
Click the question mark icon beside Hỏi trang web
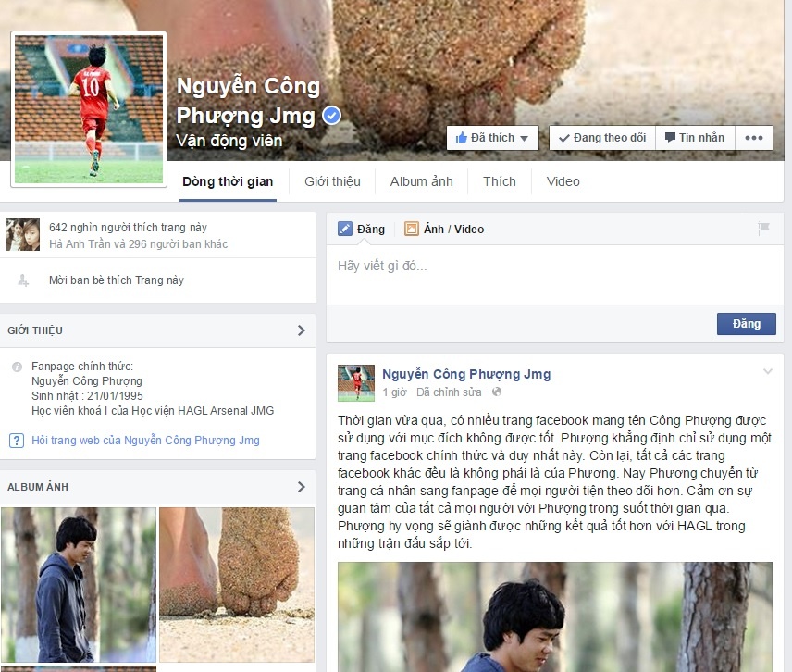tap(17, 441)
